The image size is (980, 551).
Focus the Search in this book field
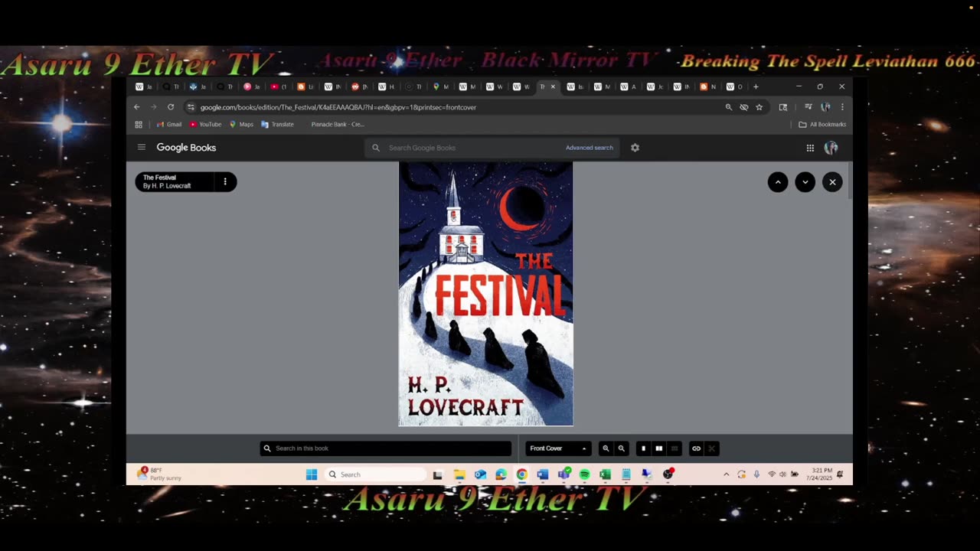(386, 448)
